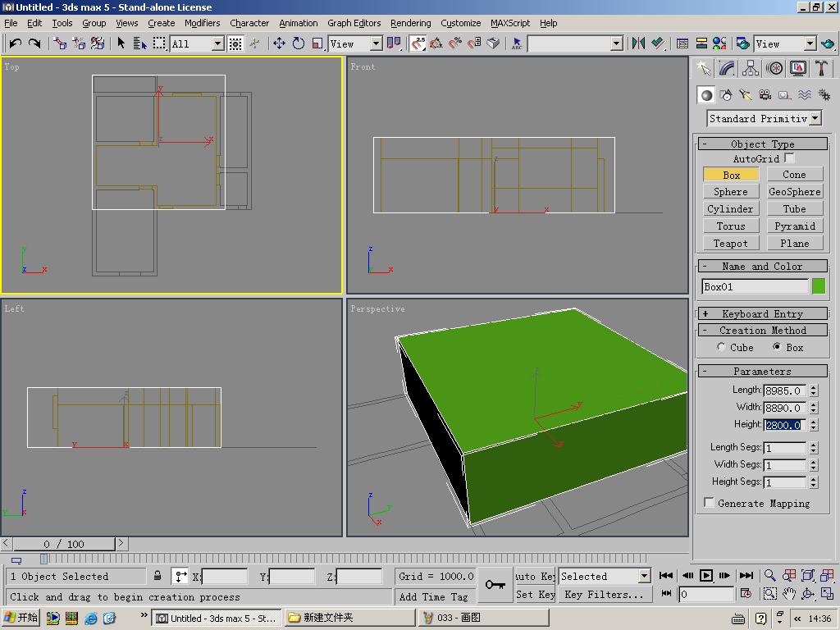Switch to the Utilities hammer panel
This screenshot has height=630, width=840.
[822, 69]
